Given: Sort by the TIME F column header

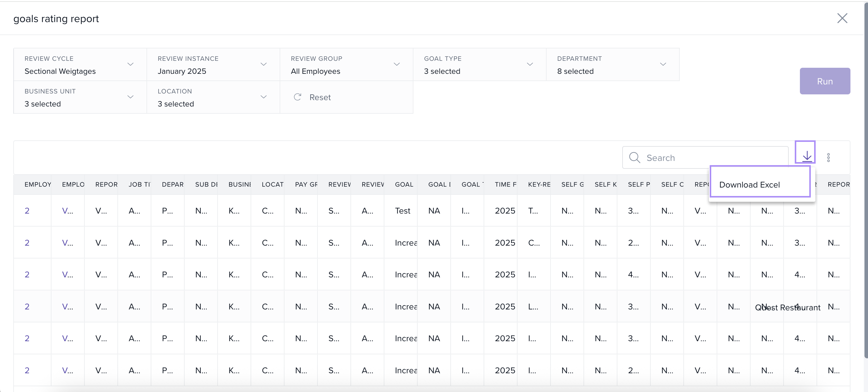Looking at the screenshot, I should [x=505, y=185].
